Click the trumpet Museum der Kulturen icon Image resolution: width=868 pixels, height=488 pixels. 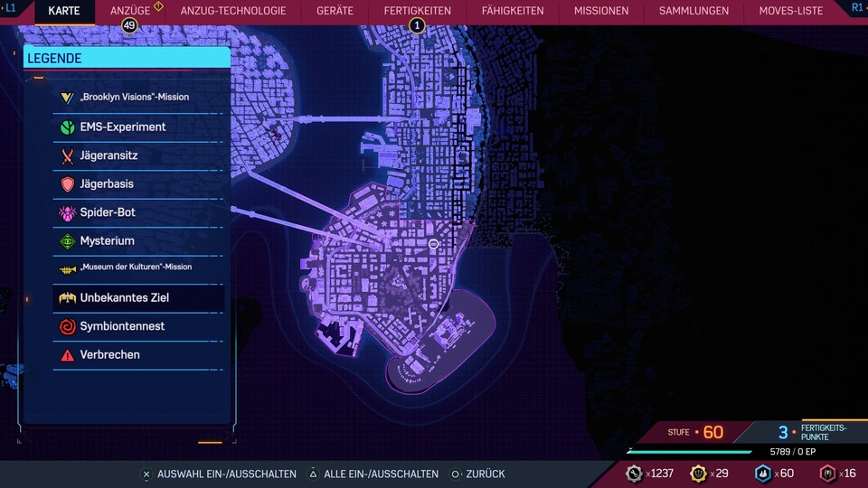tap(67, 269)
